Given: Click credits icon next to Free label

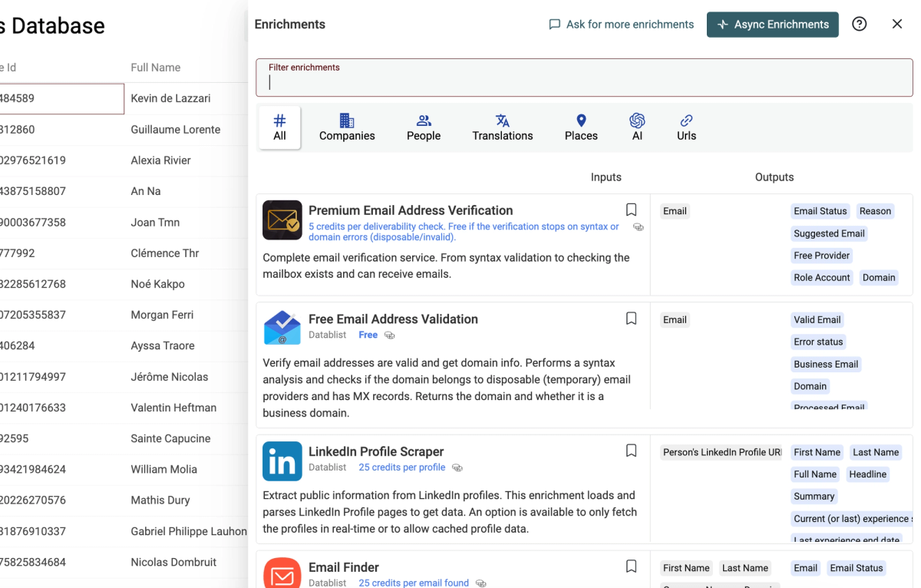Looking at the screenshot, I should [389, 335].
